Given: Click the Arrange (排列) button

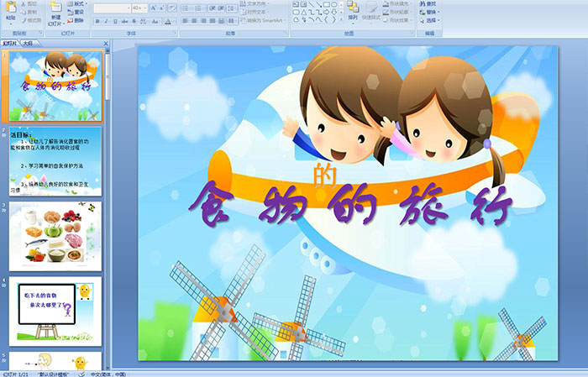Looking at the screenshot, I should pos(353,11).
